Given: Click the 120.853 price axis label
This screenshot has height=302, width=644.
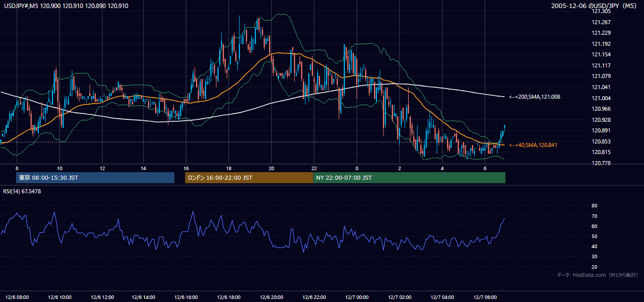Looking at the screenshot, I should click(x=601, y=141).
